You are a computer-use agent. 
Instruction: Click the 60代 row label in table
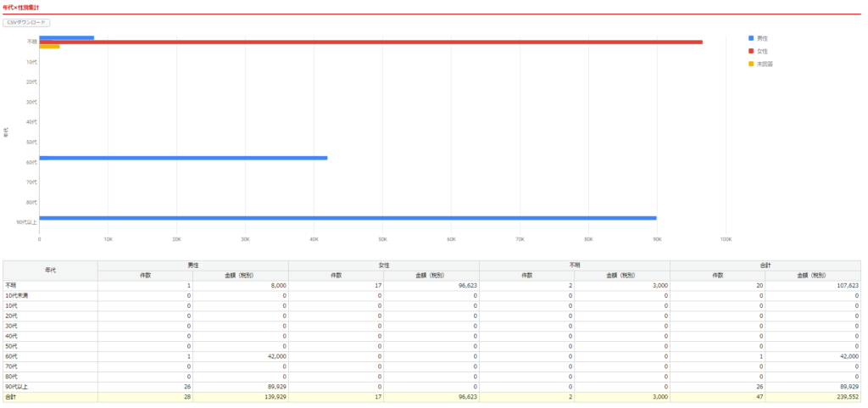point(11,356)
